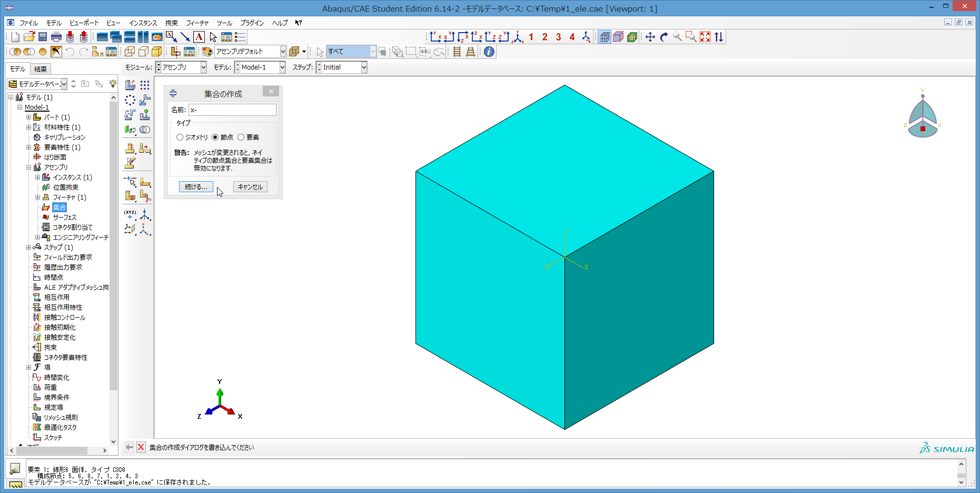Select the Rotate View tool
The width and height of the screenshot is (980, 493).
click(664, 37)
